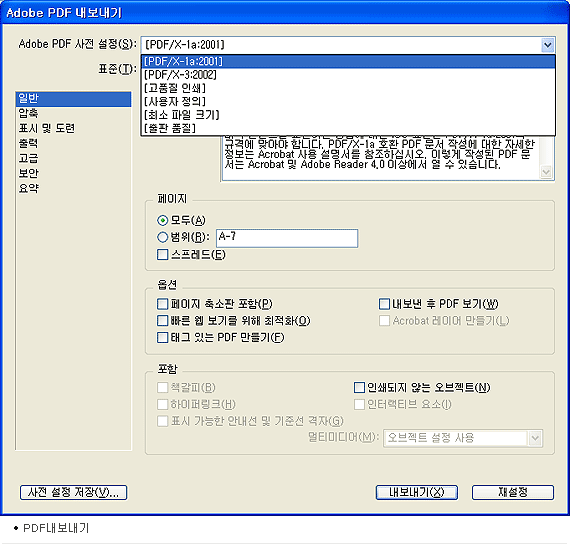Check 페이지 축소판 포함 option
Viewport: 570px width, 549px height.
tap(162, 304)
